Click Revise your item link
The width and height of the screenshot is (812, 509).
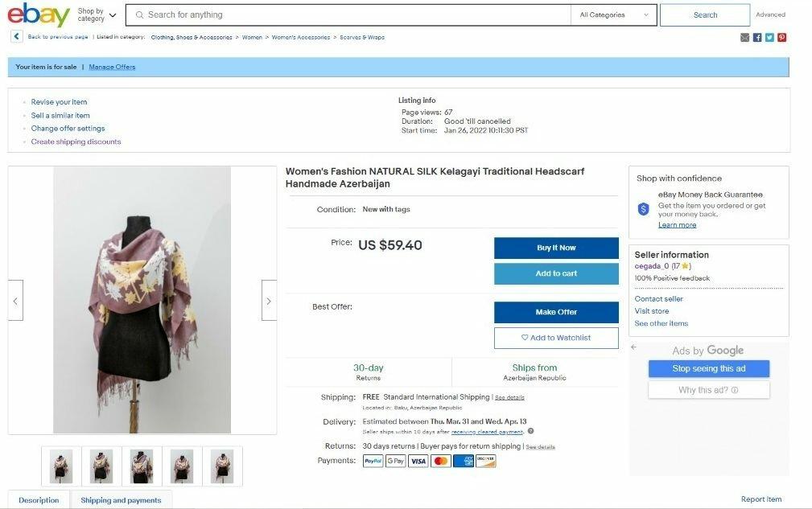59,102
